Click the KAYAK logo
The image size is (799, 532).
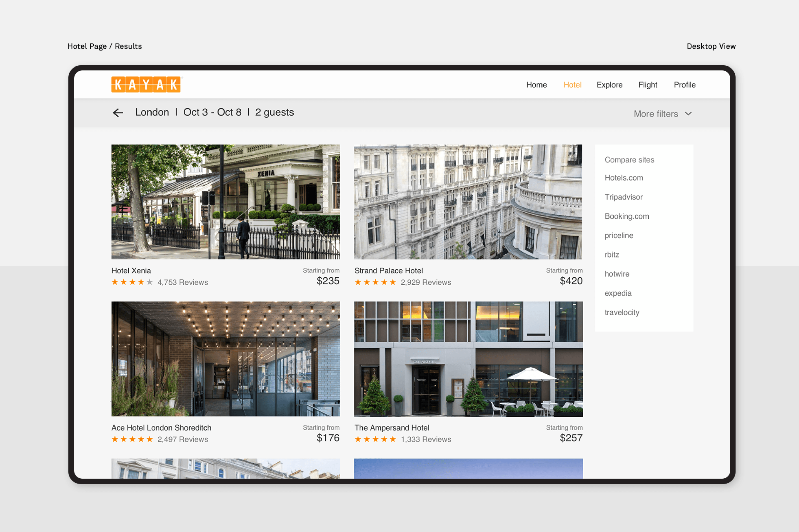coord(146,84)
